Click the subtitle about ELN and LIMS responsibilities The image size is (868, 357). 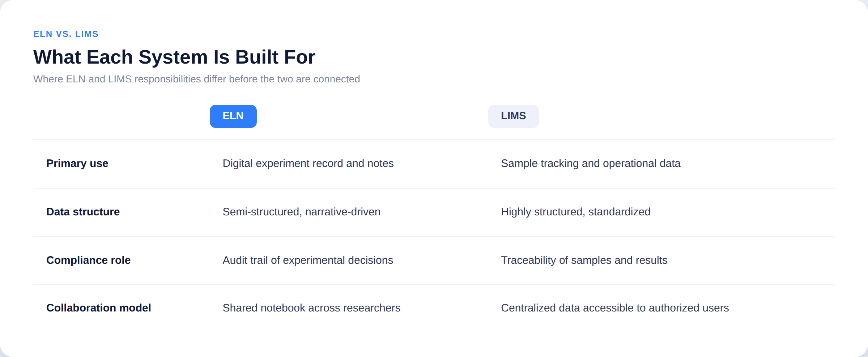click(196, 79)
